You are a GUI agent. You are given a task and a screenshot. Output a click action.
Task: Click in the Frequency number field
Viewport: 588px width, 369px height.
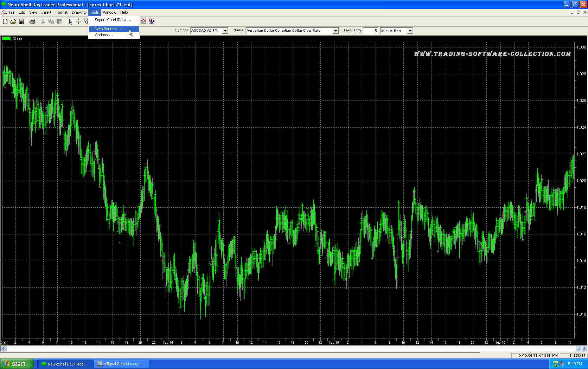point(370,31)
